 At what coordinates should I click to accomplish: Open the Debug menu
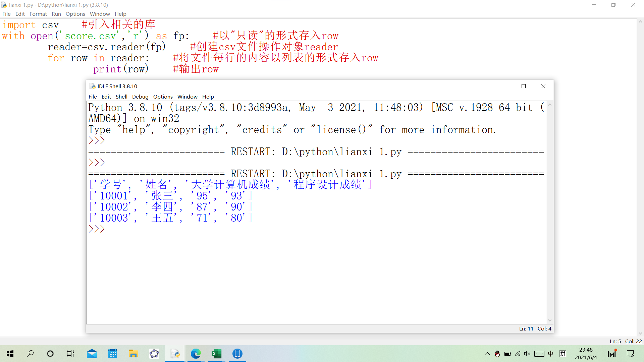(140, 97)
